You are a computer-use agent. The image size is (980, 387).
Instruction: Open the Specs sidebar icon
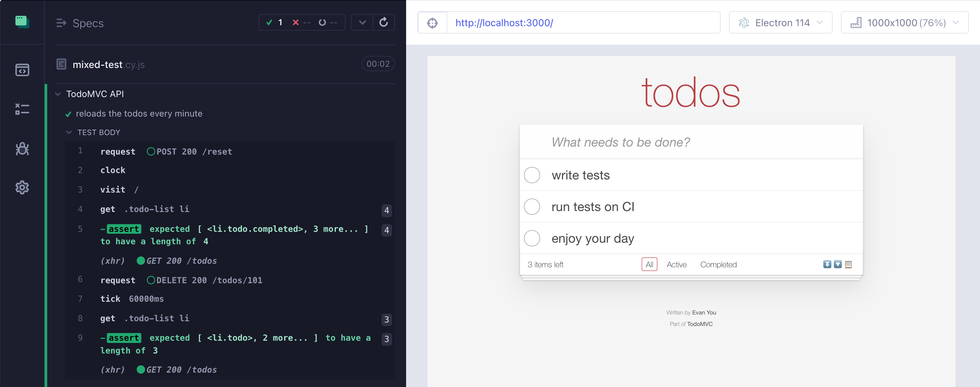point(22,70)
